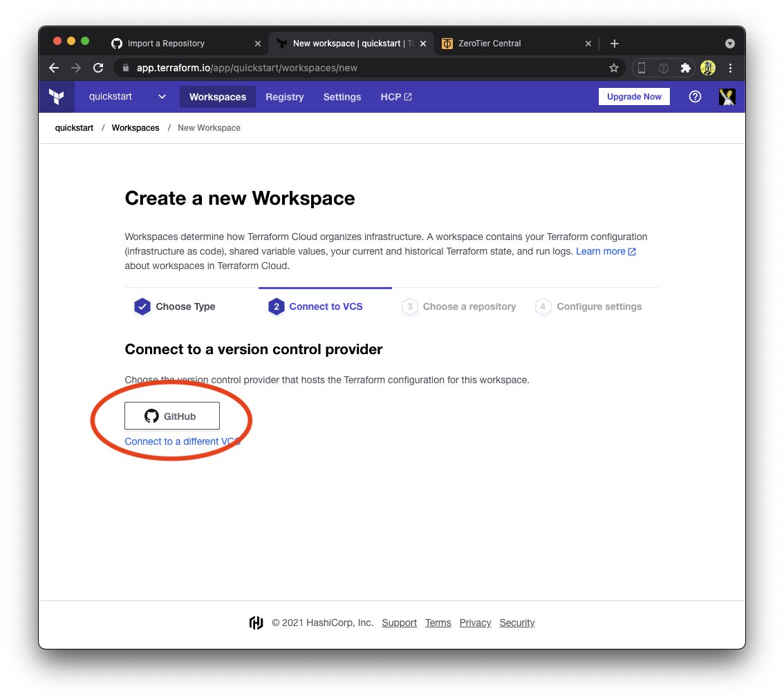Open the quickstart organization dropdown
Screen dimensions: 784x700
pyautogui.click(x=127, y=97)
